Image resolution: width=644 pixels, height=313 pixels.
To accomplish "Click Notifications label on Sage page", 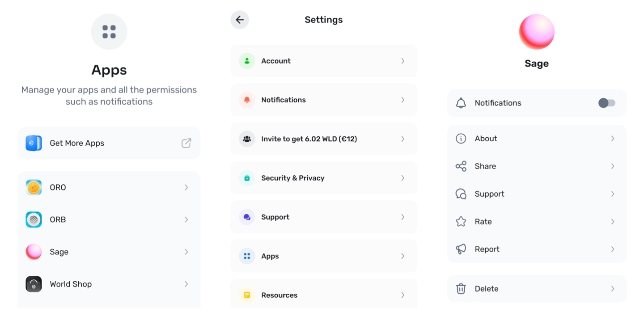I will (498, 103).
